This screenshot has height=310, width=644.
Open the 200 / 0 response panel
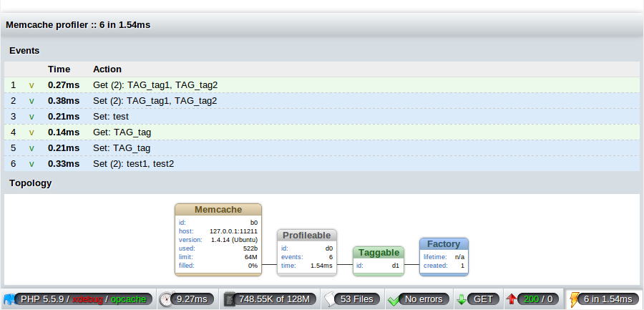[538, 299]
